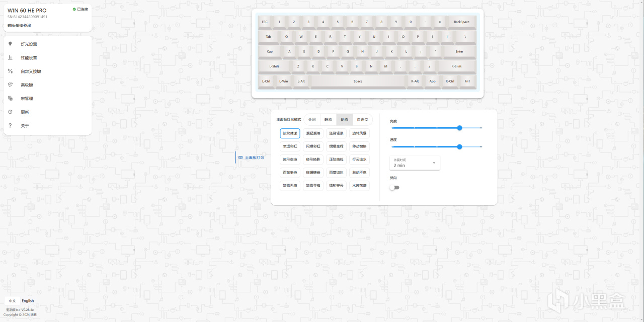Toggle the 反向 switch

(x=394, y=188)
